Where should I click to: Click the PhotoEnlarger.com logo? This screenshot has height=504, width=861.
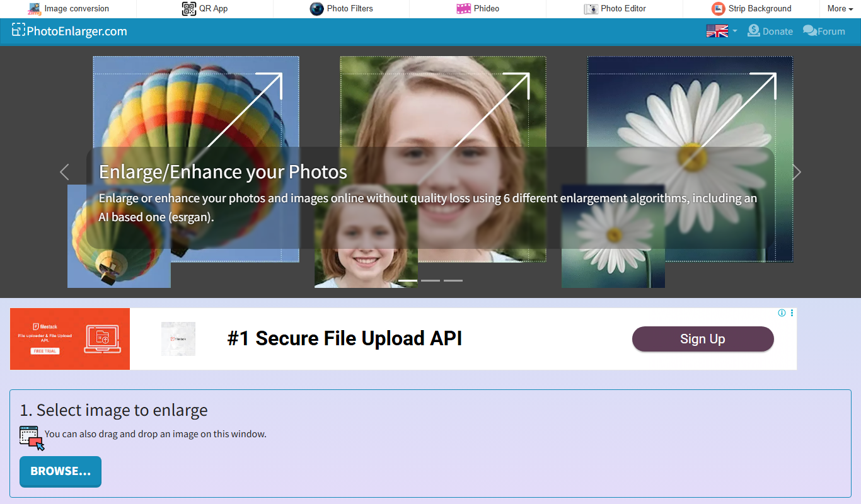point(69,31)
